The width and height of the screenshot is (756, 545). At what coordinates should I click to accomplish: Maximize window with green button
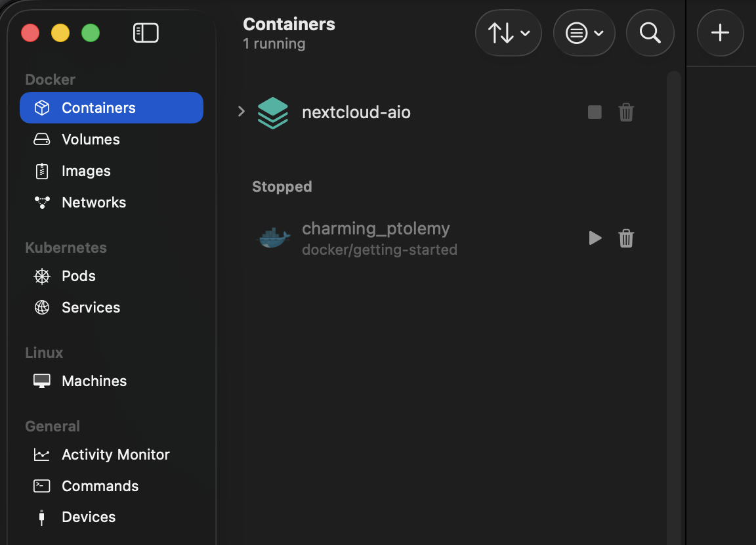[x=90, y=33]
